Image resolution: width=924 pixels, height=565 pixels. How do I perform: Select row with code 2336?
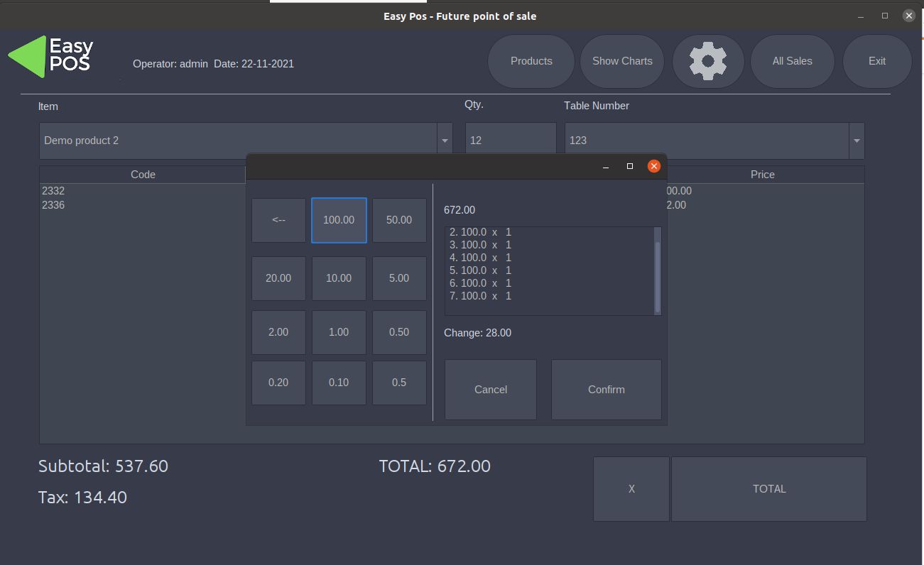[x=53, y=205]
